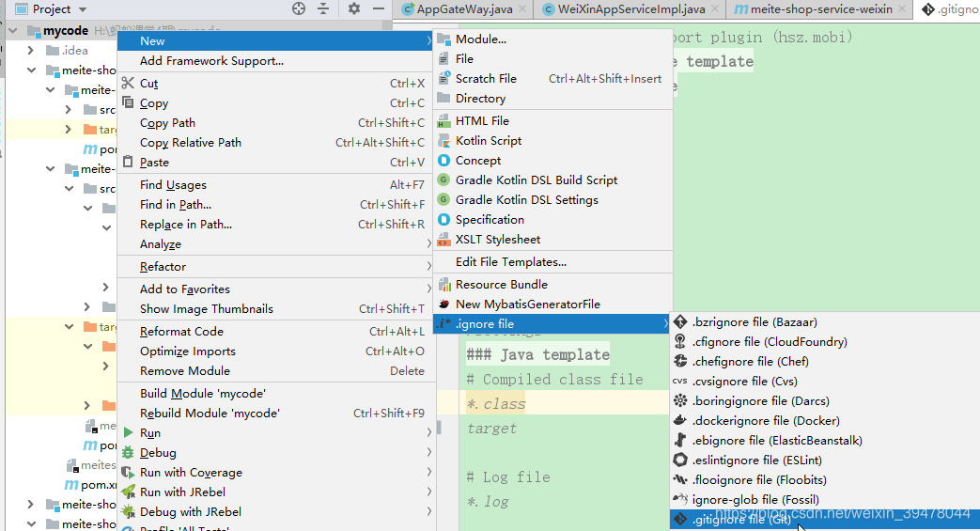Choose .gitignore file (Git)
Image resolution: width=980 pixels, height=531 pixels.
tap(824, 520)
